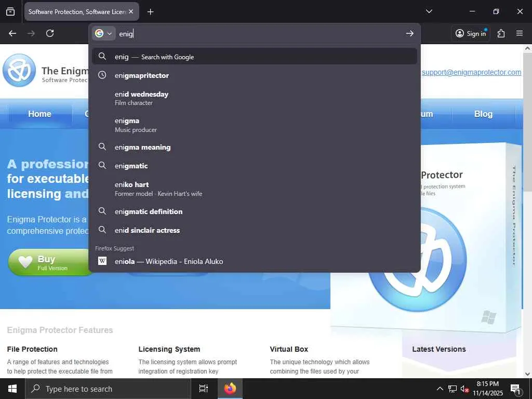
Task: Open the notifications action center
Action: point(515,389)
